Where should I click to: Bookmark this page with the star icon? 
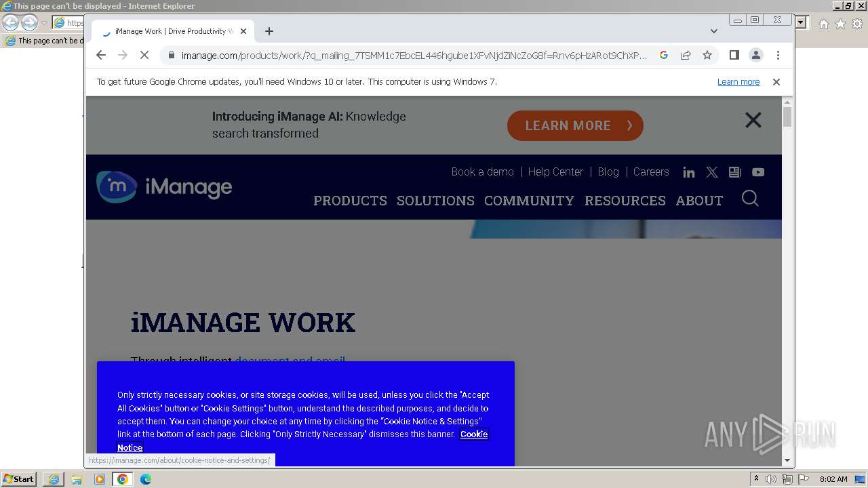coord(707,56)
